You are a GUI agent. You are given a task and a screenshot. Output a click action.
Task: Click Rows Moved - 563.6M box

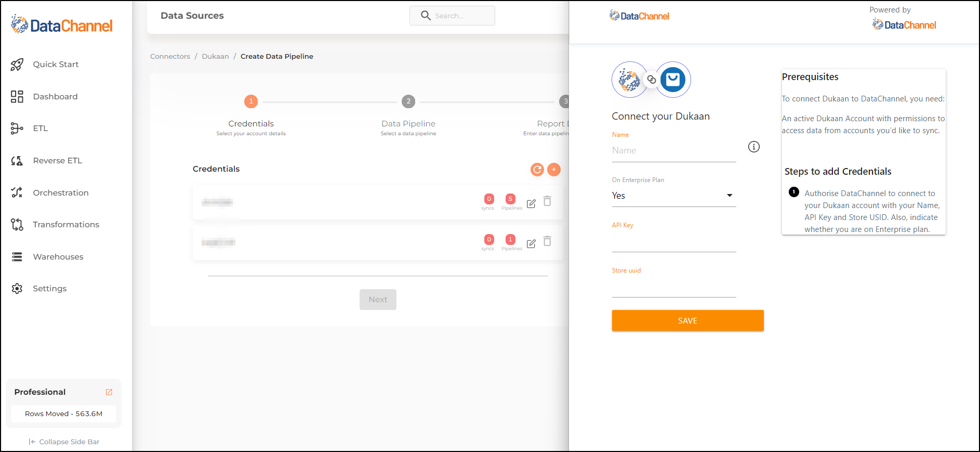click(63, 414)
